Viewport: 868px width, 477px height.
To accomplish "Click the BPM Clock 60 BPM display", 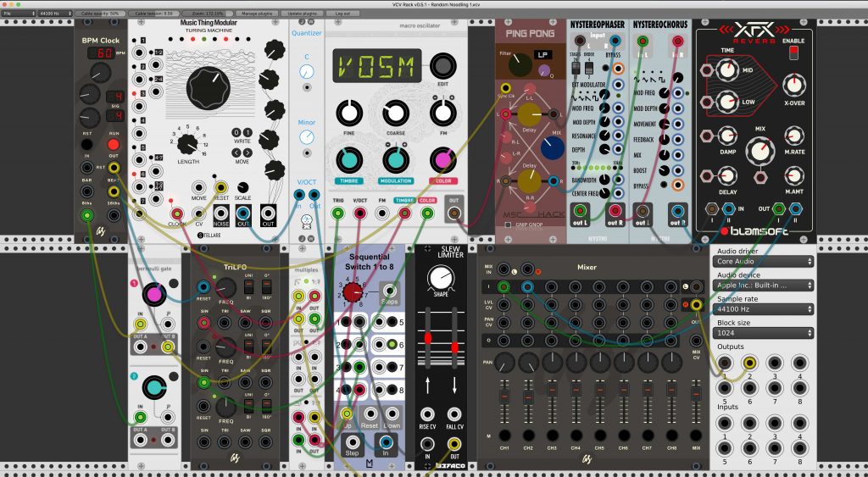I will coord(102,53).
